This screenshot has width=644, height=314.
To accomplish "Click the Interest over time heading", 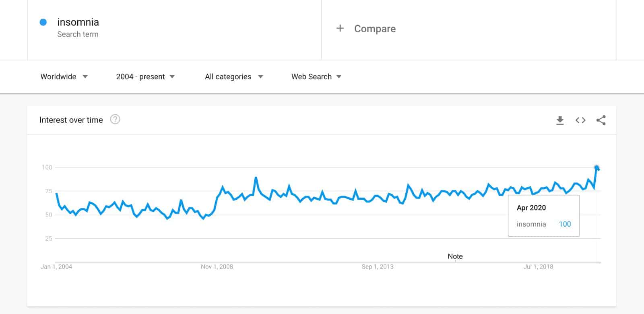I will tap(71, 120).
